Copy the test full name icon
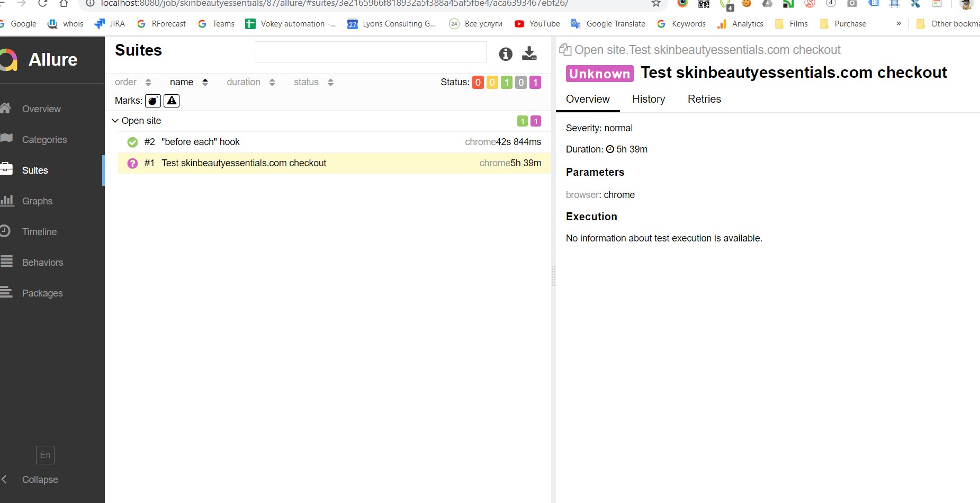The height and width of the screenshot is (503, 980). tap(565, 50)
